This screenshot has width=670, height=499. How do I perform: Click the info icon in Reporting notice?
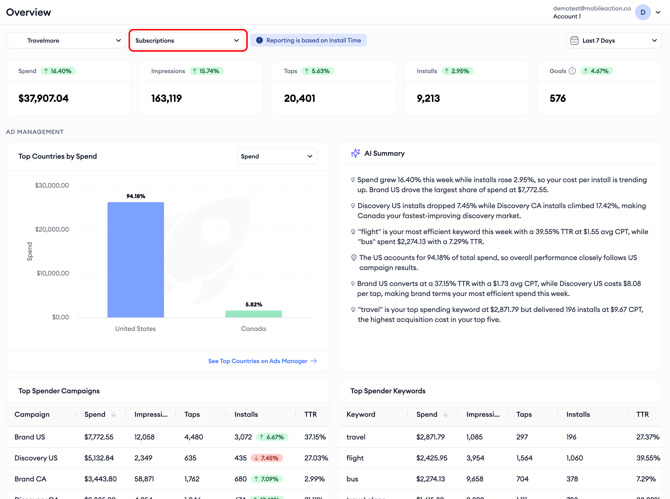click(x=259, y=41)
